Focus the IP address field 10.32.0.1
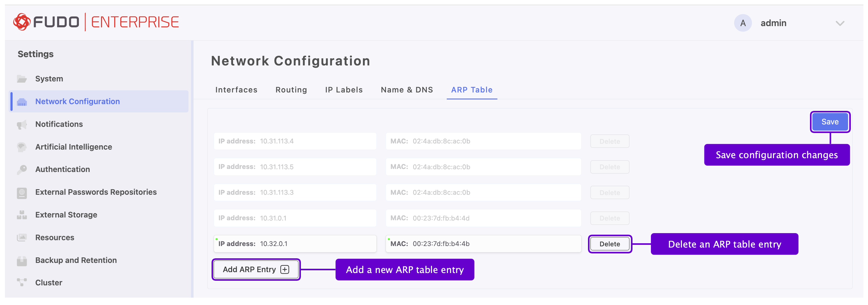Viewport: 868px width, 305px height. (295, 244)
